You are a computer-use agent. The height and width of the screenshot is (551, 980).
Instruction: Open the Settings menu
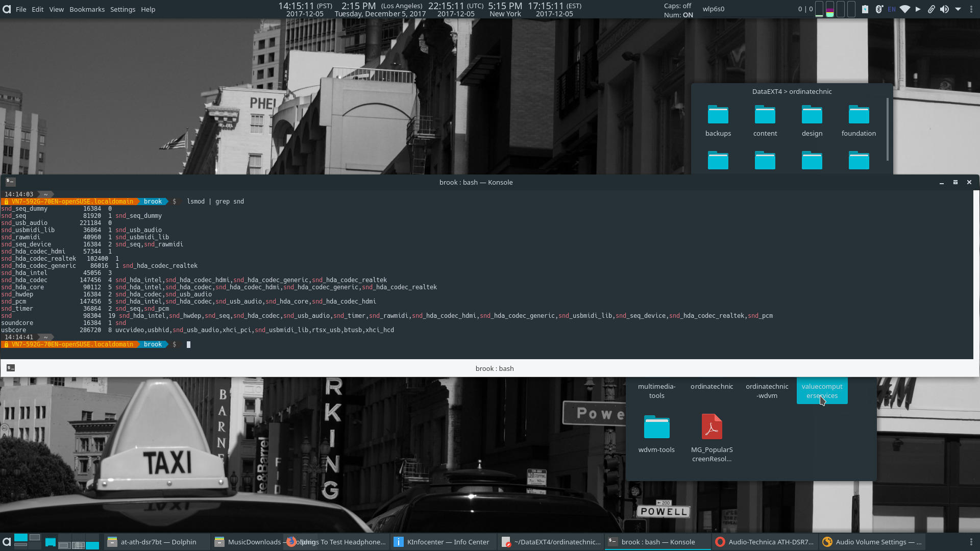point(123,9)
